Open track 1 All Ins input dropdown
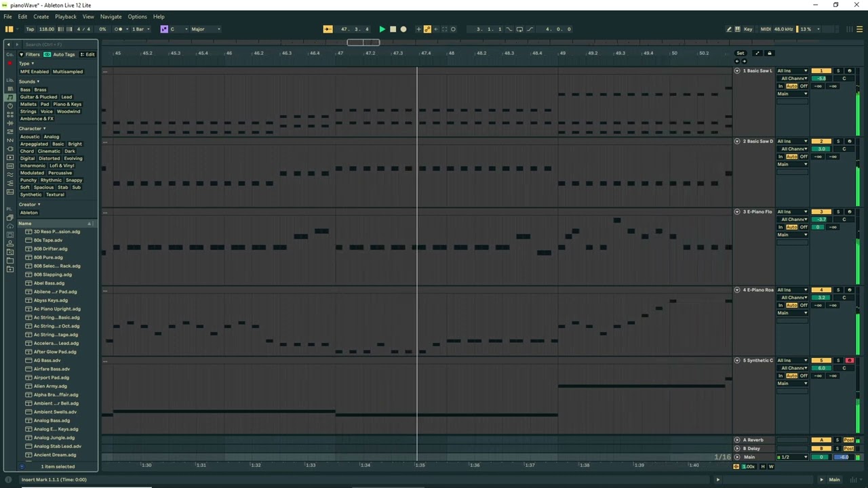 pos(792,70)
